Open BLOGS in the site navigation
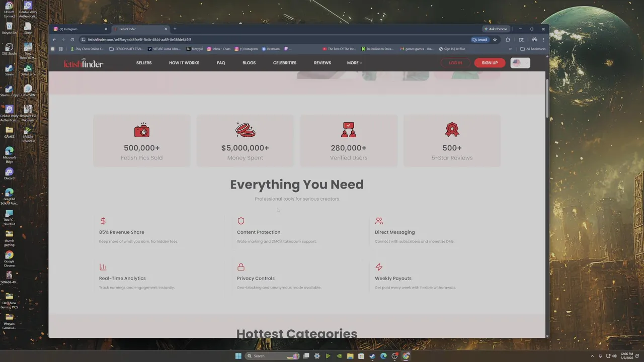Viewport: 644px width, 362px height. point(249,63)
